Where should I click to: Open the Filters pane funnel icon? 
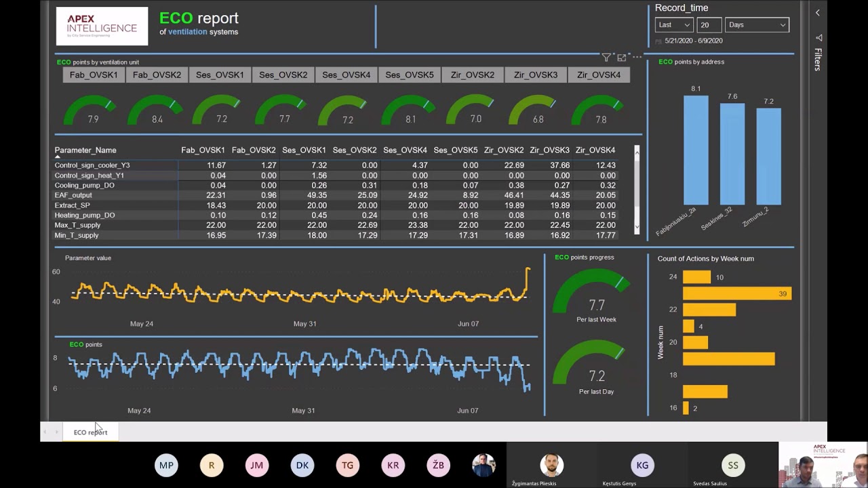[x=818, y=38]
